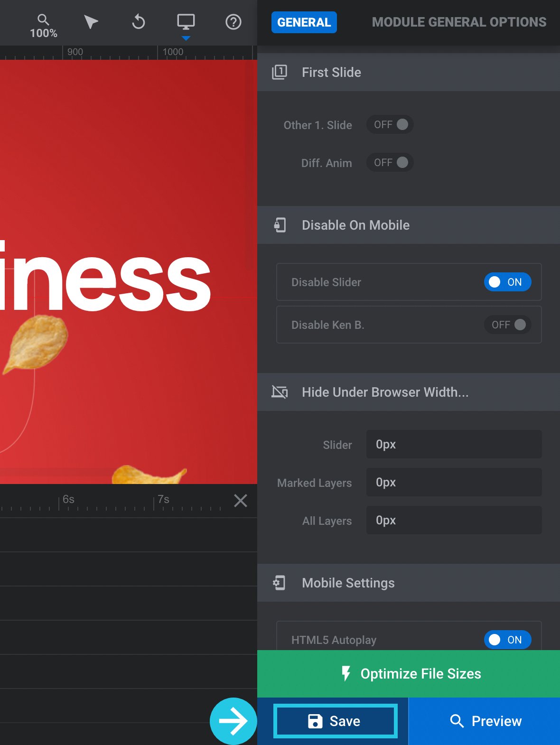Open the Preview button
The width and height of the screenshot is (560, 745).
click(485, 721)
